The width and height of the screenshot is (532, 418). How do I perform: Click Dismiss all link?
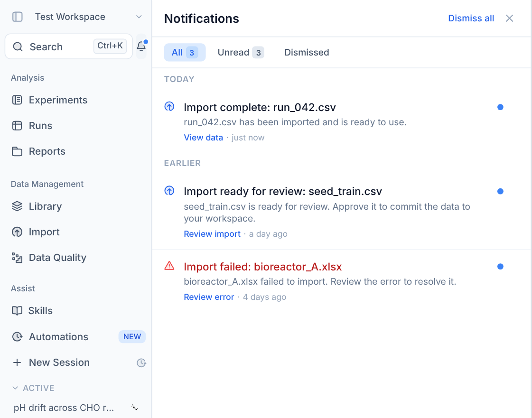pos(471,19)
